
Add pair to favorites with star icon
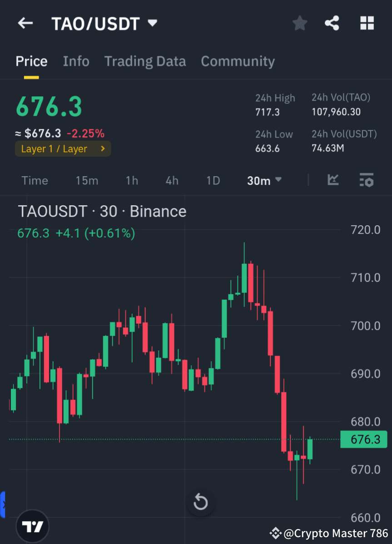click(x=300, y=23)
